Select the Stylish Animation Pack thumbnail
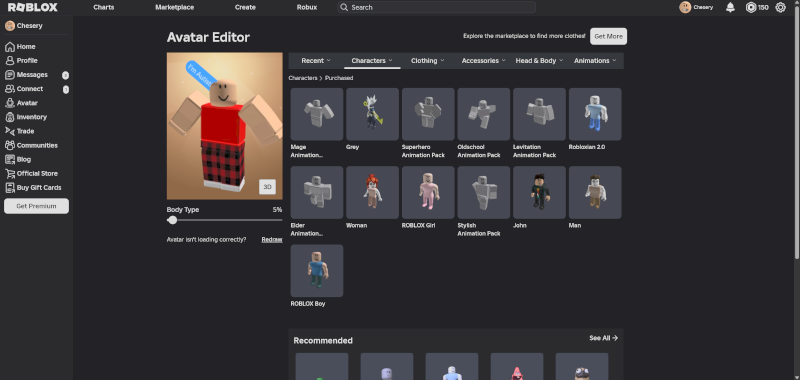 click(x=484, y=192)
